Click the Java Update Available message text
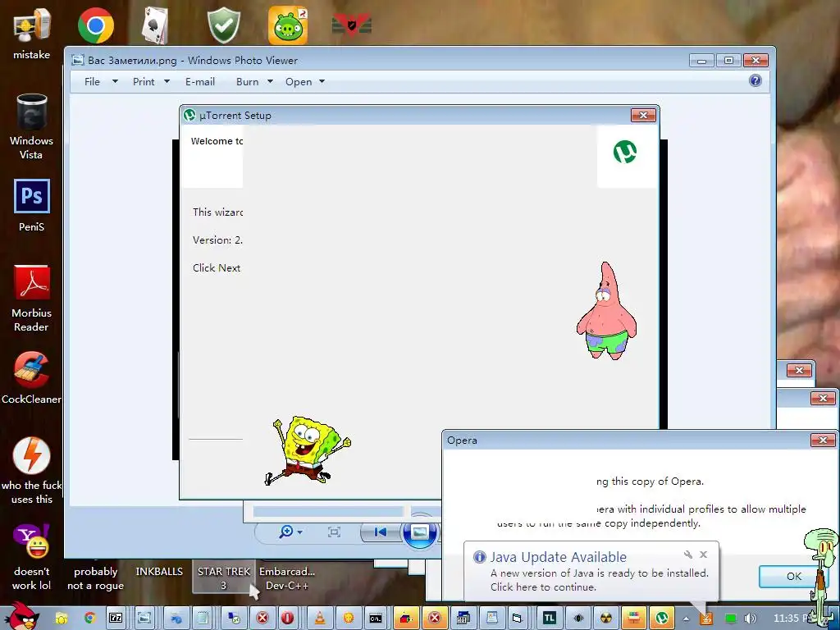 [599, 580]
